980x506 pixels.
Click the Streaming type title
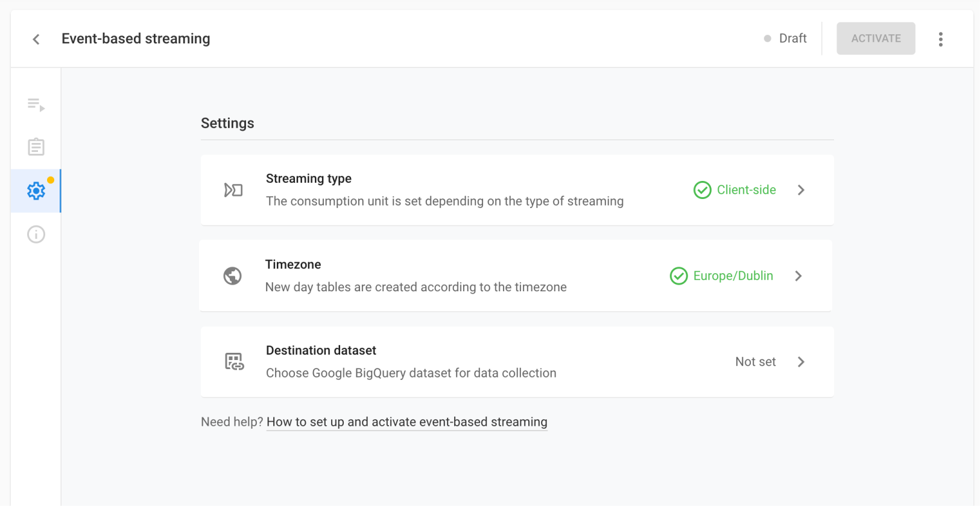click(x=309, y=179)
